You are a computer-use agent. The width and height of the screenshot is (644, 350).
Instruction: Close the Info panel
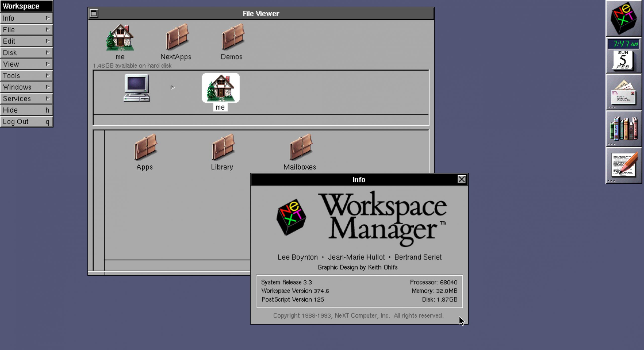pyautogui.click(x=462, y=179)
